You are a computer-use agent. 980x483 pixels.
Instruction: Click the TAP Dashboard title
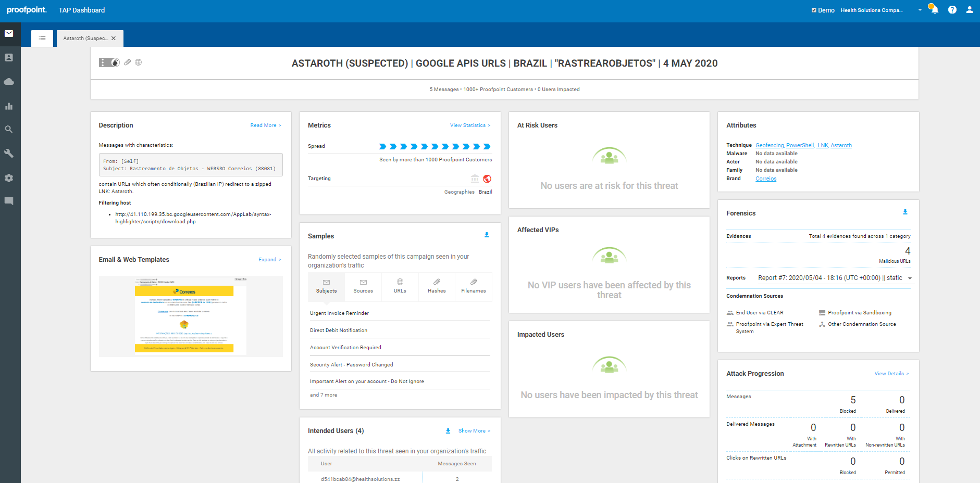tap(82, 10)
